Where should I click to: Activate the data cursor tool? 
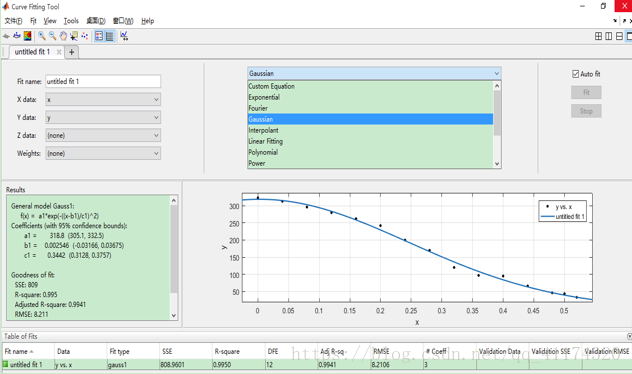coord(74,36)
